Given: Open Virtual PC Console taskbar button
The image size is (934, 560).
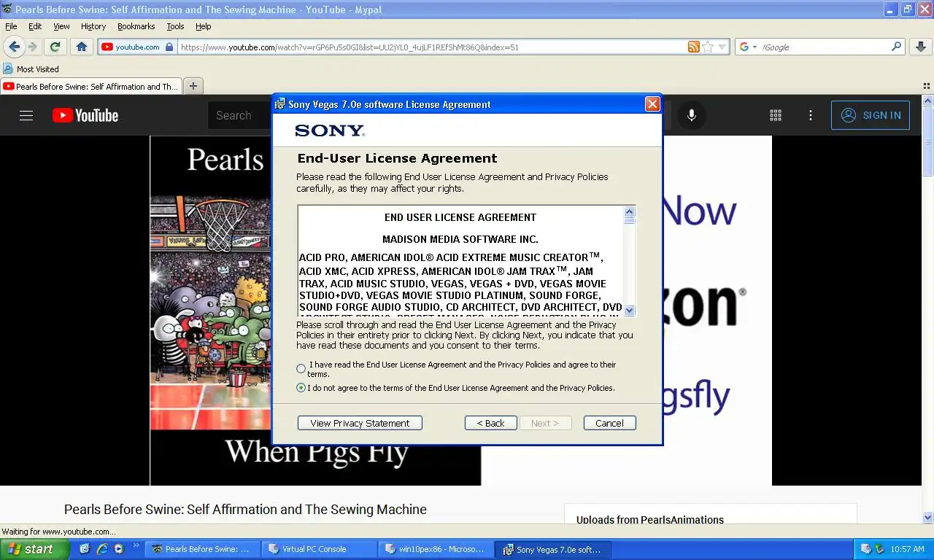Looking at the screenshot, I should coord(319,549).
